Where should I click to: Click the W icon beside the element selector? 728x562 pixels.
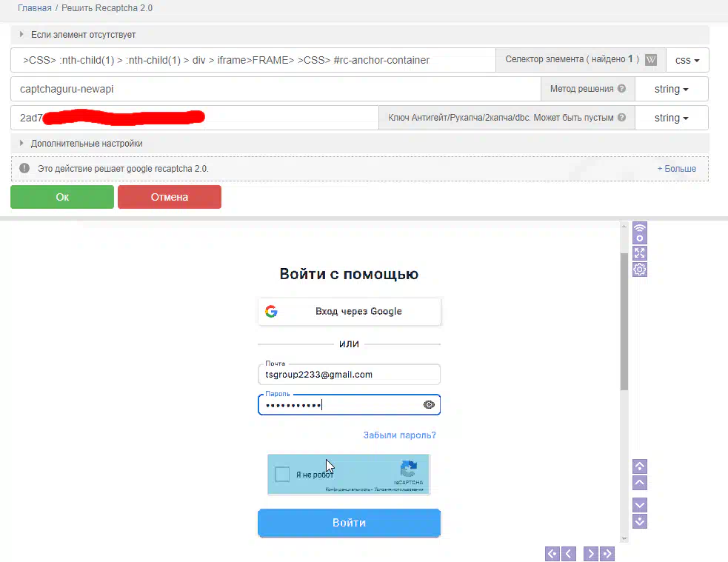[x=651, y=60]
